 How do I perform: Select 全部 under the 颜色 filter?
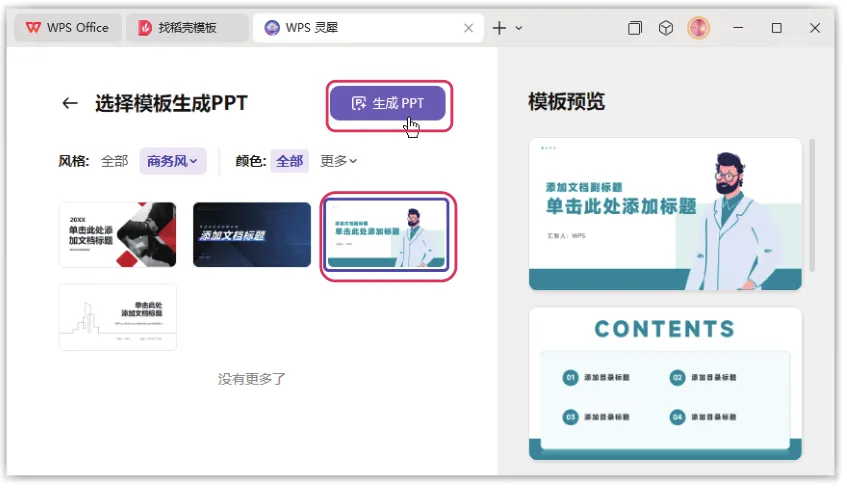click(290, 161)
